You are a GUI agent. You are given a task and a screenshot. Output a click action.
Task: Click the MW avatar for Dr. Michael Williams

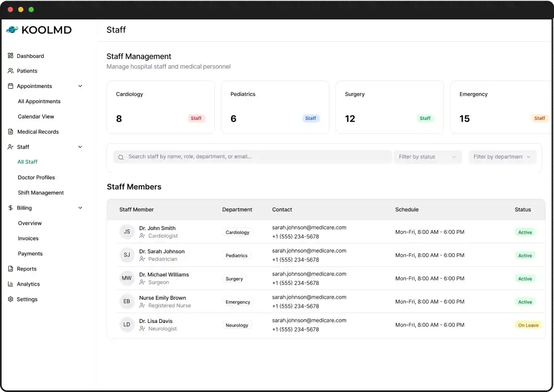click(x=127, y=278)
